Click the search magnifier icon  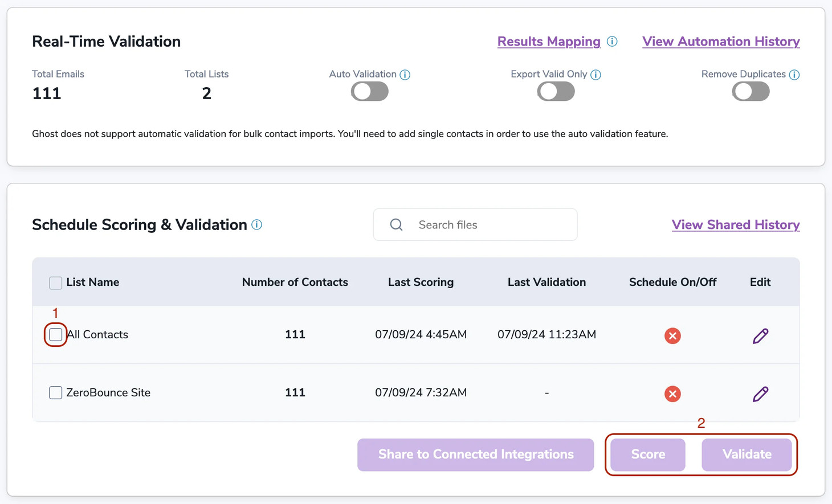(396, 224)
